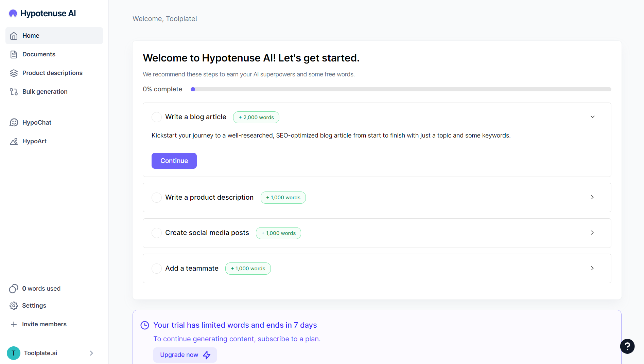Click Upgrade now

click(185, 355)
